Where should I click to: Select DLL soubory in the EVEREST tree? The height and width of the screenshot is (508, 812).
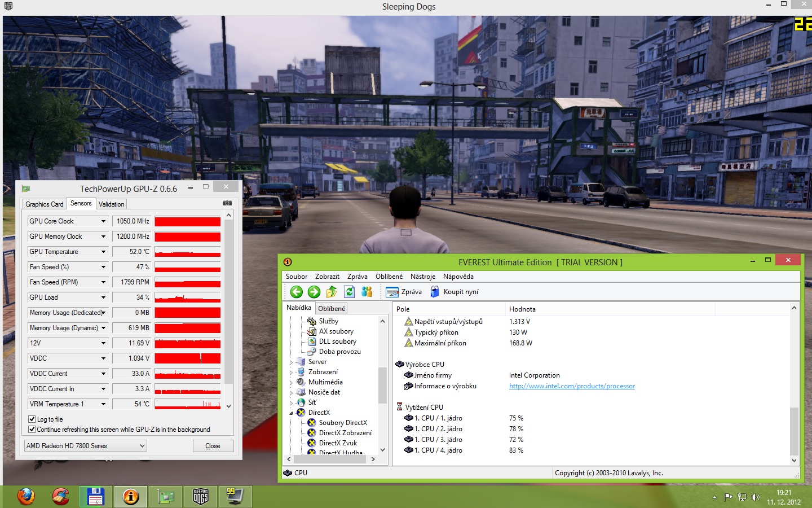(x=338, y=341)
